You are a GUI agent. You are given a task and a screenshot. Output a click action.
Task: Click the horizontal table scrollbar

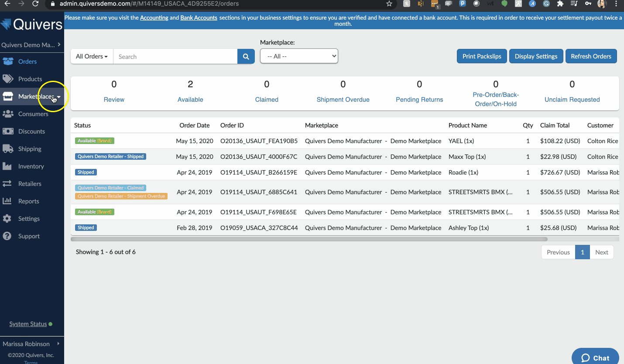coord(309,239)
